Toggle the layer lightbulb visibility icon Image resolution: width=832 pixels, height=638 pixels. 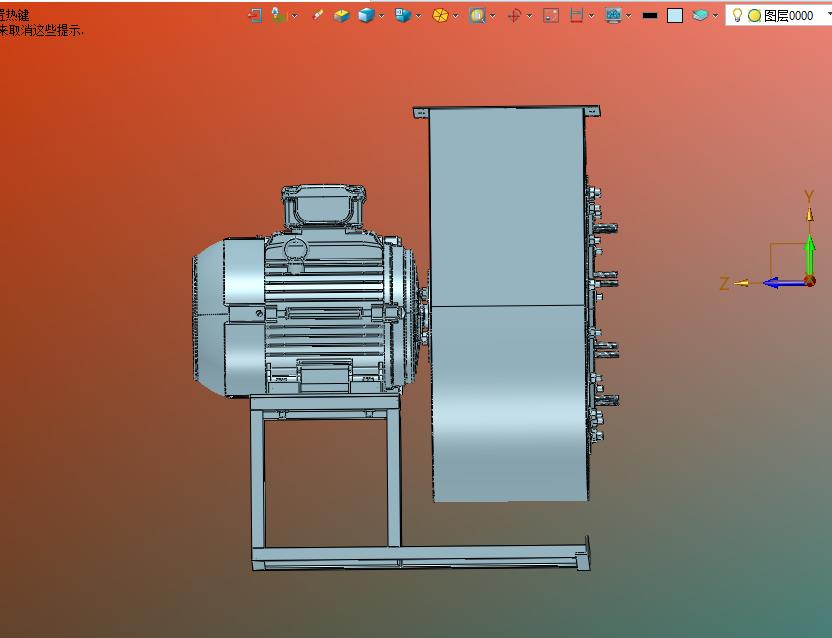(738, 15)
